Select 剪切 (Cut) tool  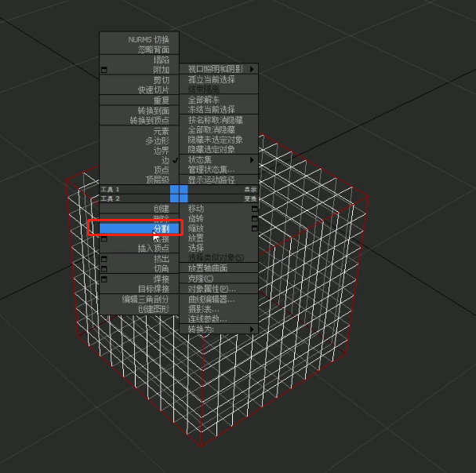click(x=162, y=80)
